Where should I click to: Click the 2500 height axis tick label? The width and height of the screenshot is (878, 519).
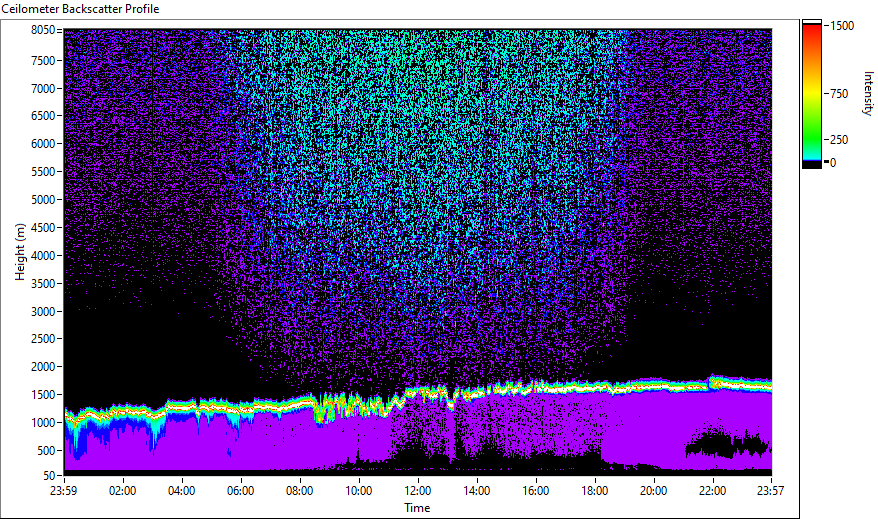coord(43,339)
